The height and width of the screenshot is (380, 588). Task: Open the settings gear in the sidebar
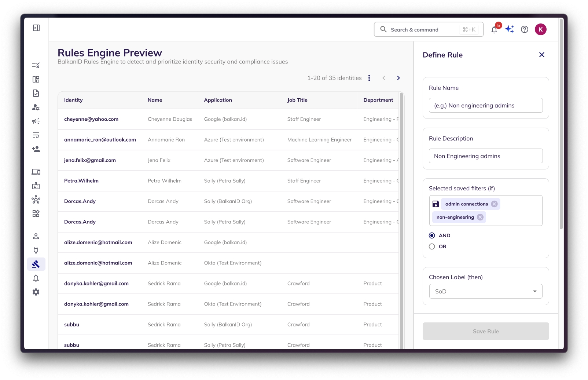pos(36,292)
